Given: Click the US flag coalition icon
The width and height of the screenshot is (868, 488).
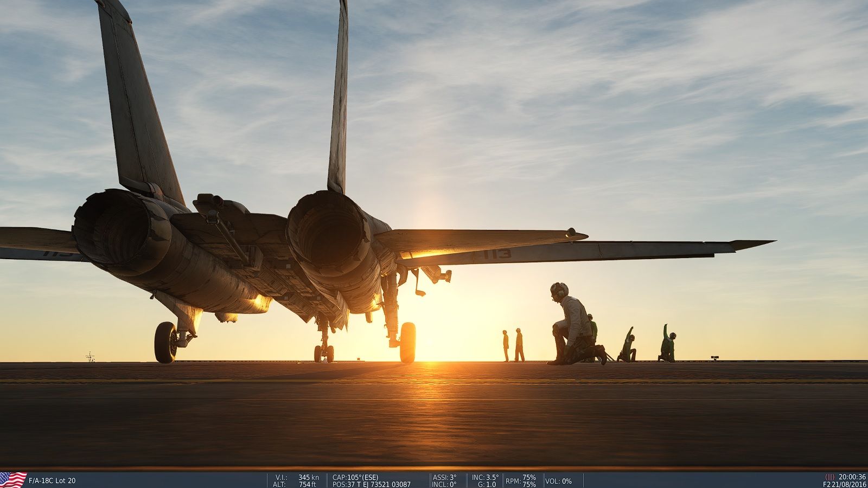Looking at the screenshot, I should click(x=13, y=480).
